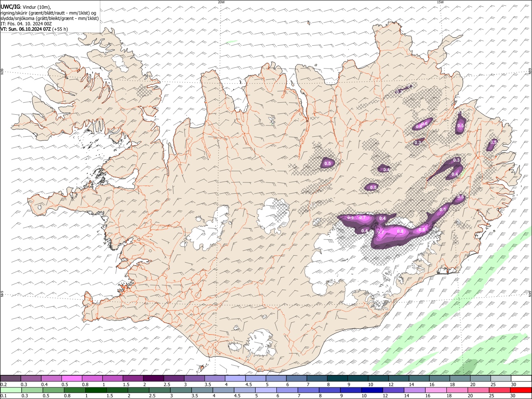Click the 1.5–2 swatch in upper legend bar

[133, 379]
